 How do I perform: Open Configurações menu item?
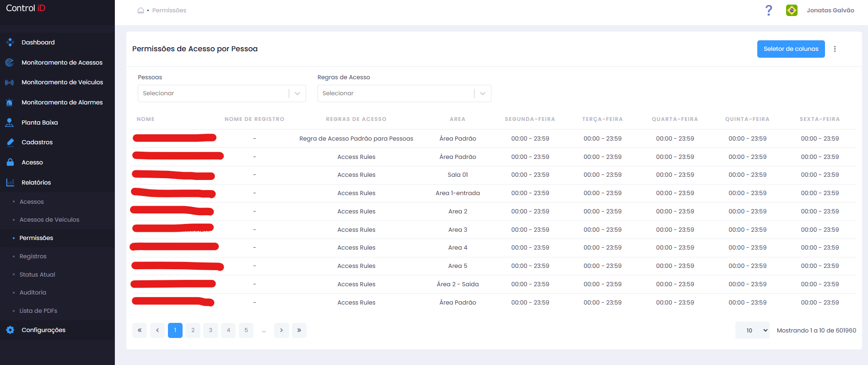point(43,330)
